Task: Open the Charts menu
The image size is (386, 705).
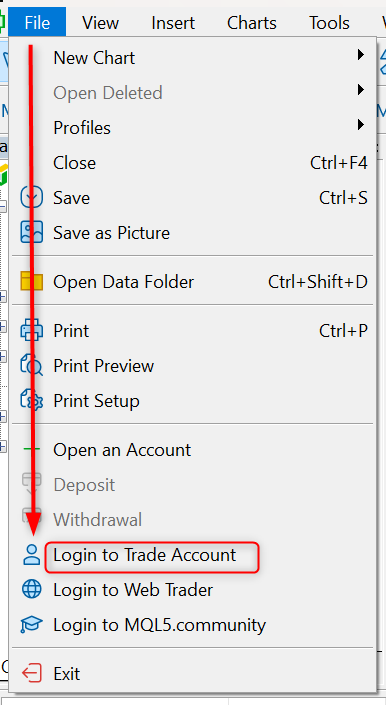Action: coord(252,22)
